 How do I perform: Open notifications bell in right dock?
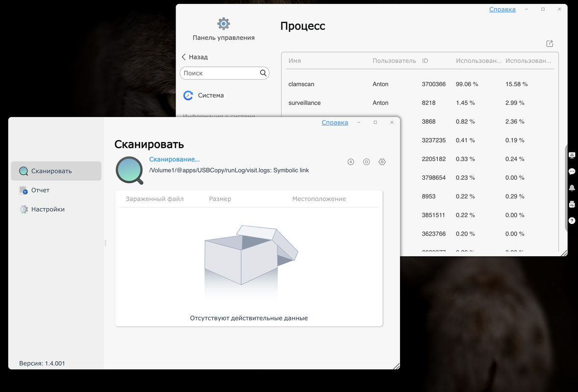coord(572,188)
